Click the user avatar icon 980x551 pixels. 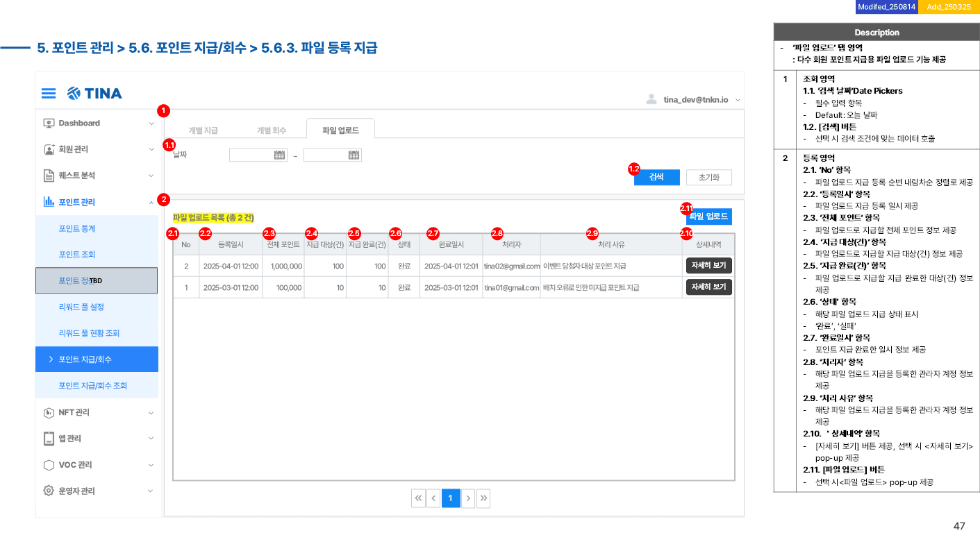[651, 99]
